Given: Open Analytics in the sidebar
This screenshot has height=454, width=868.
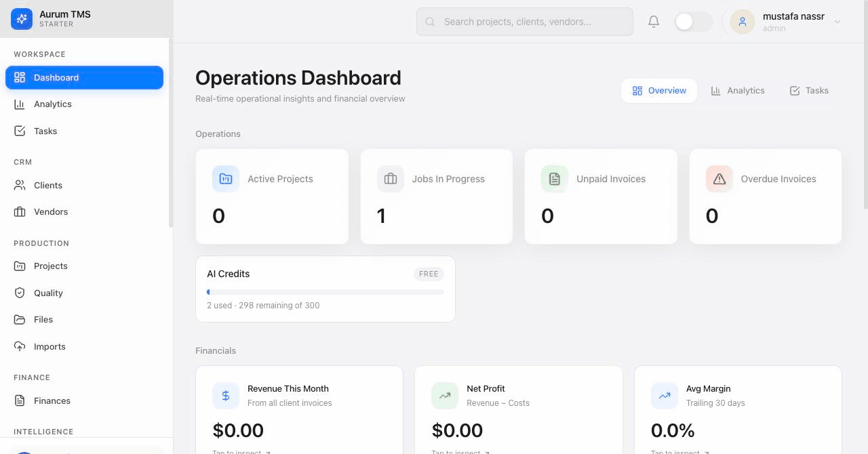Looking at the screenshot, I should (x=84, y=104).
